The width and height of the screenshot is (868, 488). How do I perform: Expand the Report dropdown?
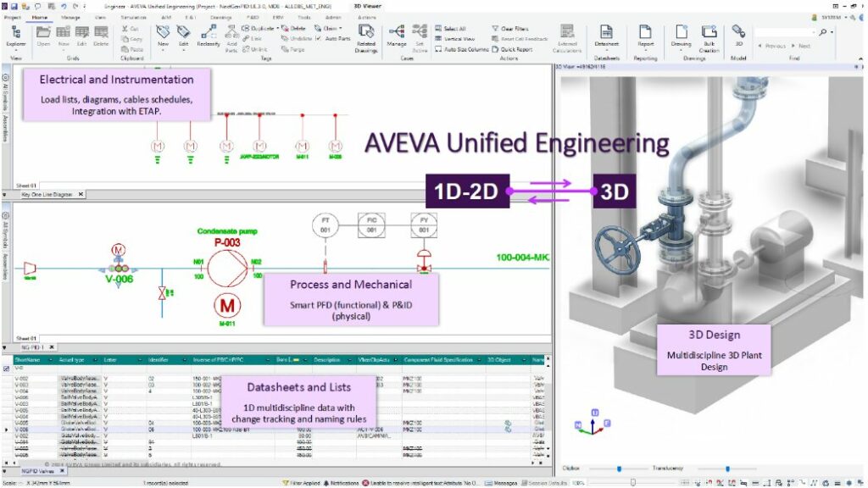tap(645, 50)
